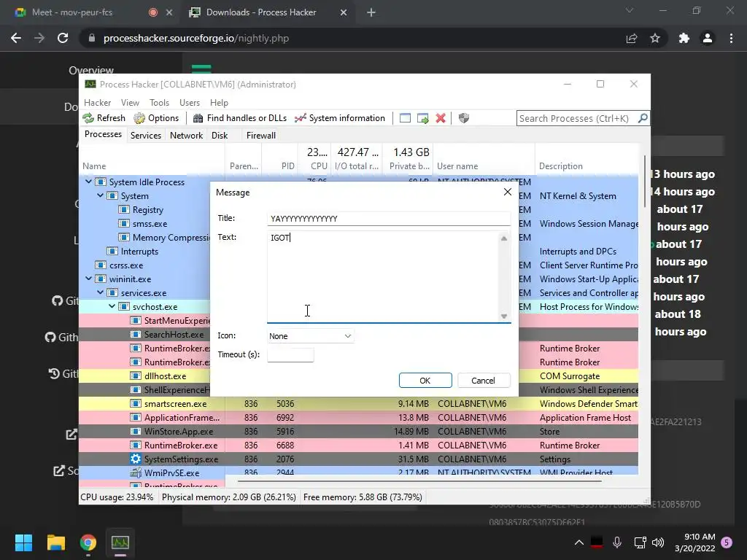Click the share page icon in address bar
The height and width of the screenshot is (560, 747).
[x=632, y=38]
